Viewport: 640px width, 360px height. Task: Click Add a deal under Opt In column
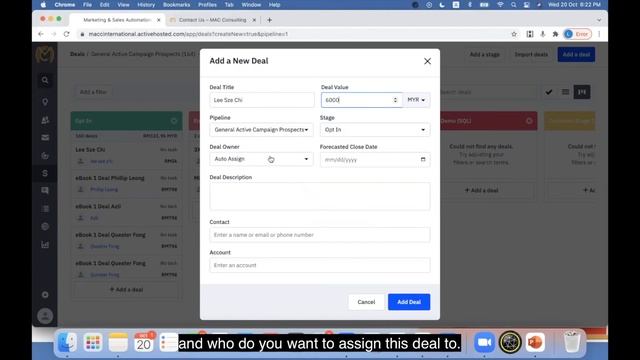tap(127, 290)
